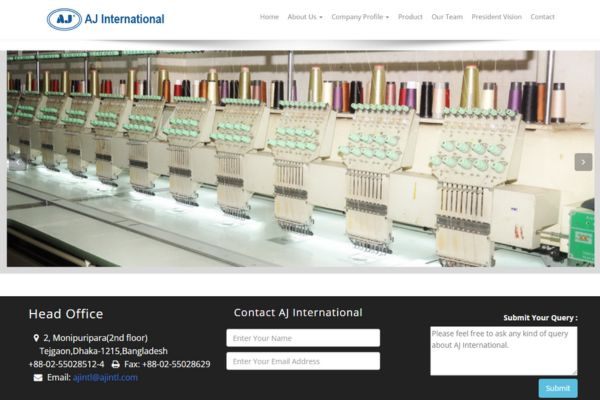This screenshot has width=600, height=400.
Task: Click the map marker address icon
Action: [x=37, y=338]
